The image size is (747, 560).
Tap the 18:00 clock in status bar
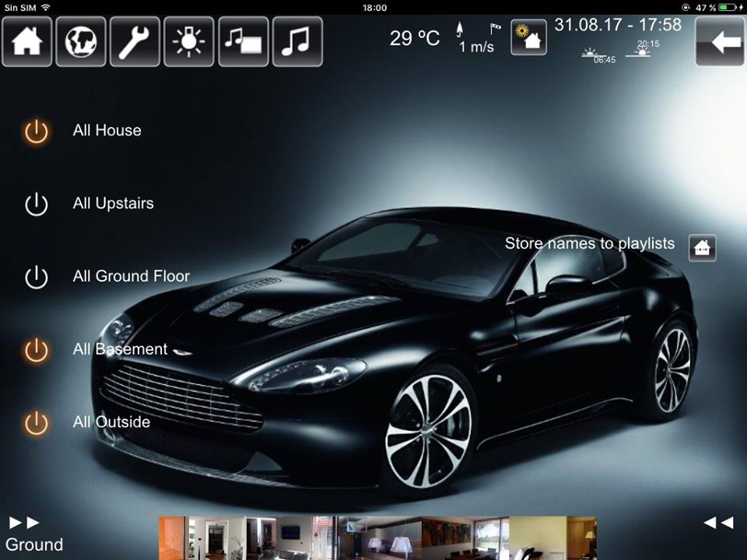[x=374, y=8]
